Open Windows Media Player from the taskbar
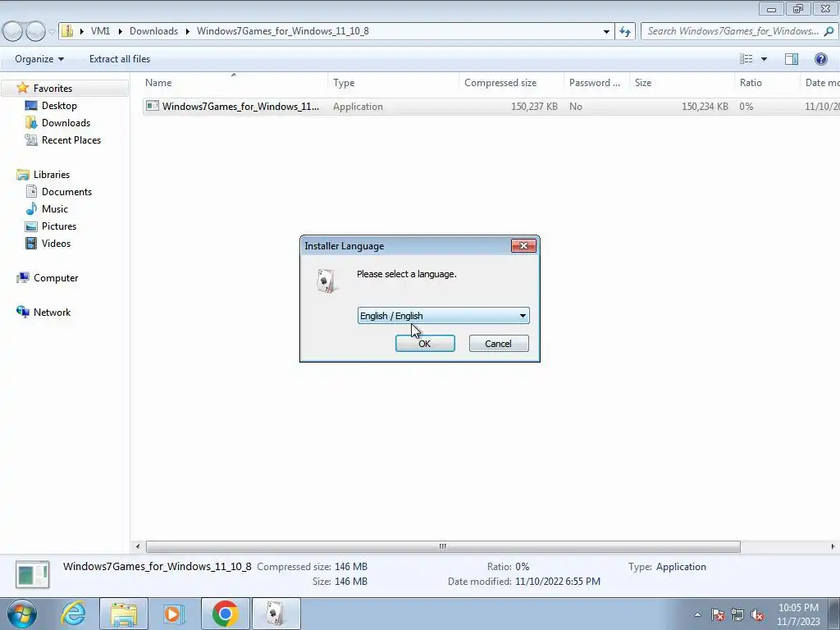 click(x=174, y=614)
